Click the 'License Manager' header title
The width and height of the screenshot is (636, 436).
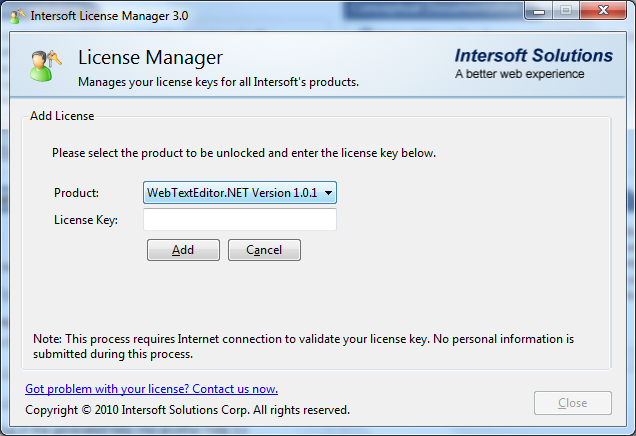pos(150,57)
